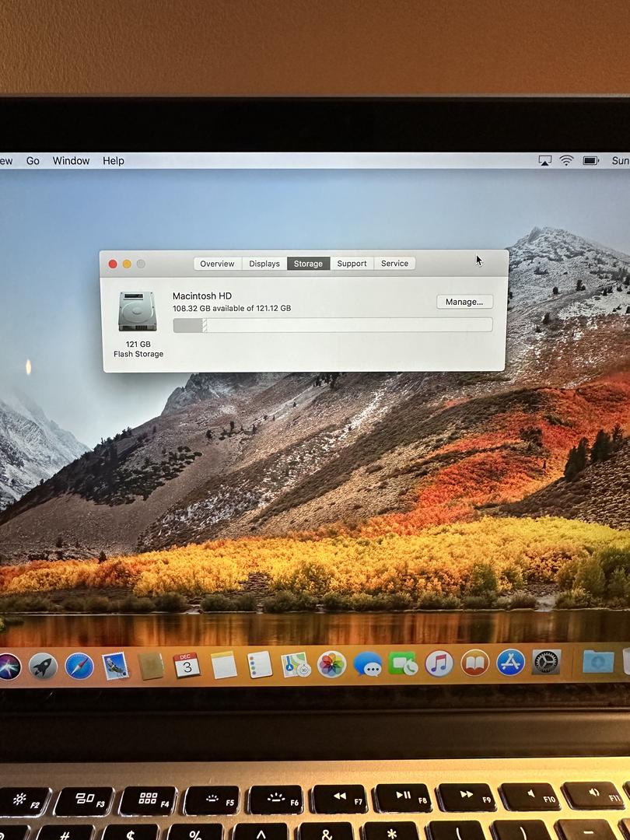
Task: Click the 'Macintosh HD' volume name
Action: 202,296
